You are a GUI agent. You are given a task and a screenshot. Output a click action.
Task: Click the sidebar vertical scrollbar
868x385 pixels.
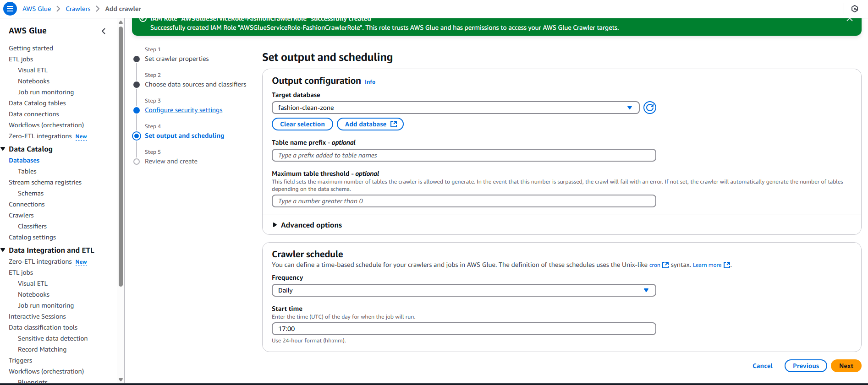[121, 156]
